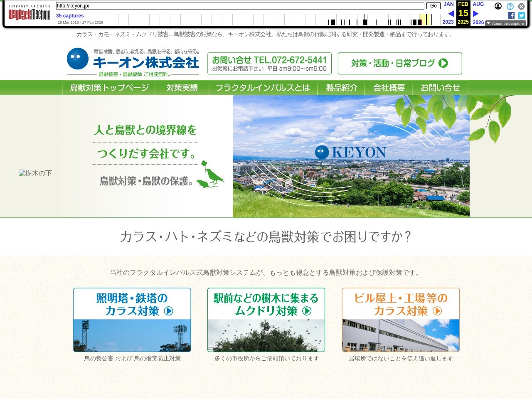Click the お問い合せ TEL.072-672-5441 box
This screenshot has height=399, width=532.
[x=270, y=63]
